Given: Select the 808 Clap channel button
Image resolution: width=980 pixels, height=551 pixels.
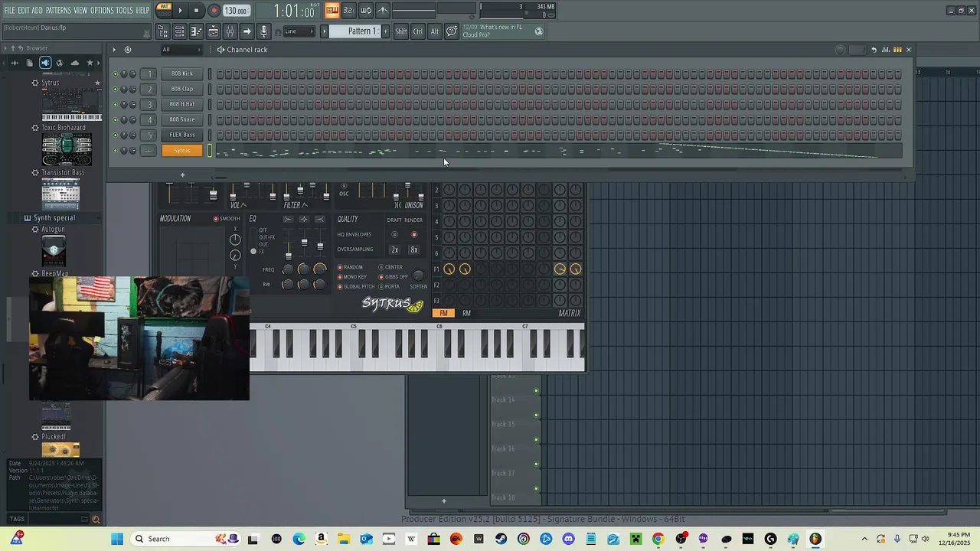Looking at the screenshot, I should (182, 89).
